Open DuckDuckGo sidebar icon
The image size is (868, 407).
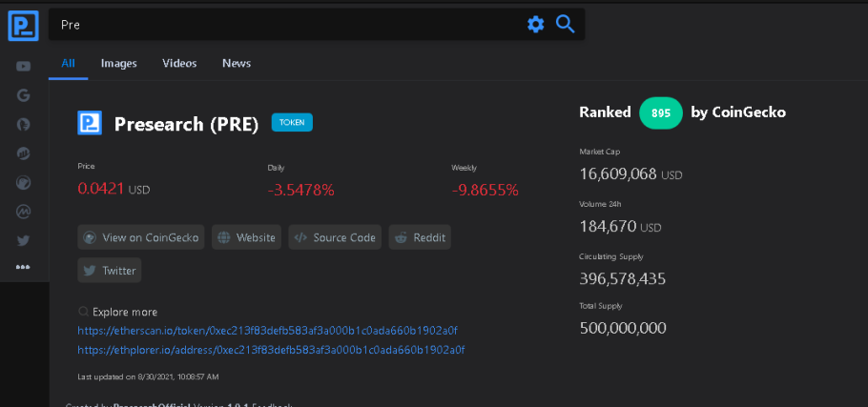coord(23,125)
